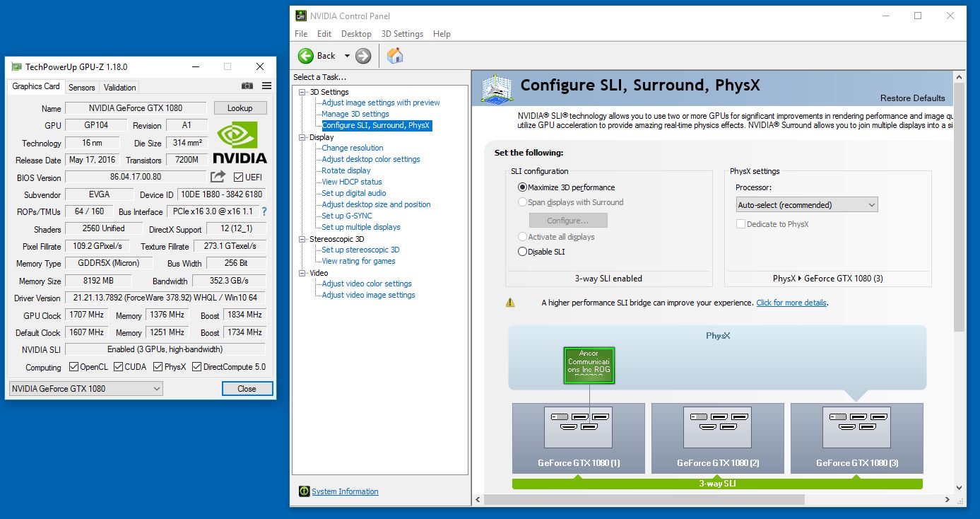Toggle the OpenCL checkbox
Image resolution: width=980 pixels, height=519 pixels.
pos(73,367)
